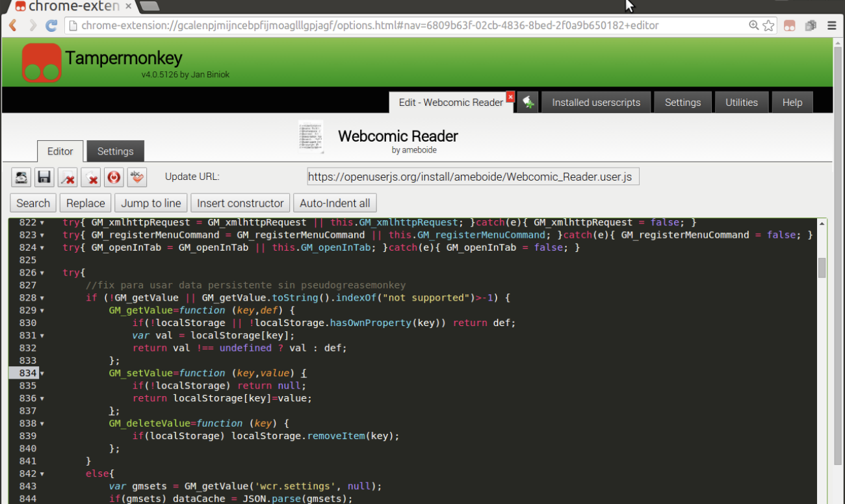Open Installed userscripts tab
Screen dimensions: 845x504
click(x=596, y=102)
